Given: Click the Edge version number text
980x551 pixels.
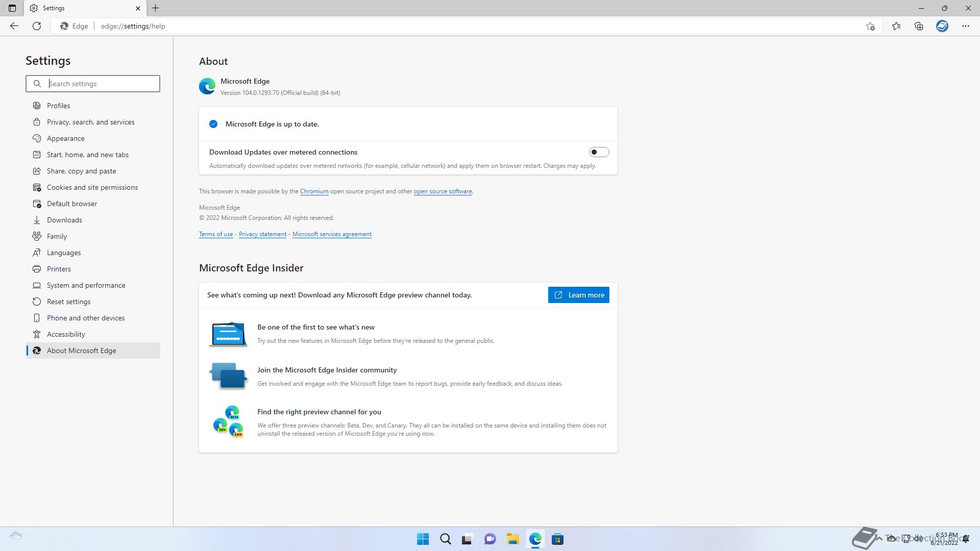Looking at the screenshot, I should click(x=280, y=93).
